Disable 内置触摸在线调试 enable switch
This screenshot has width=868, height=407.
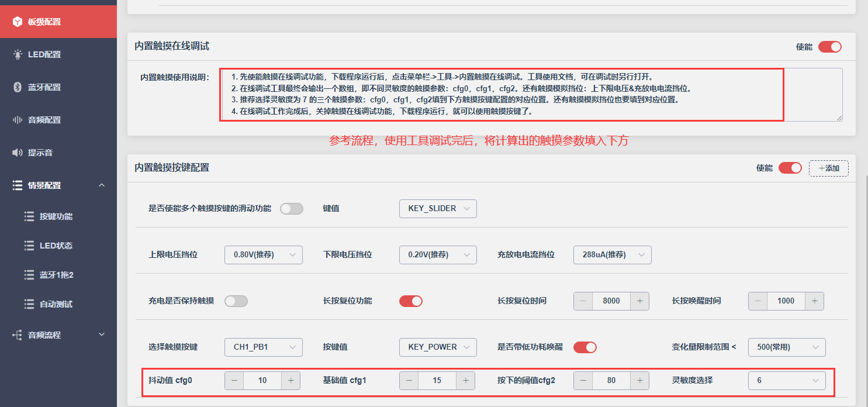tap(830, 47)
